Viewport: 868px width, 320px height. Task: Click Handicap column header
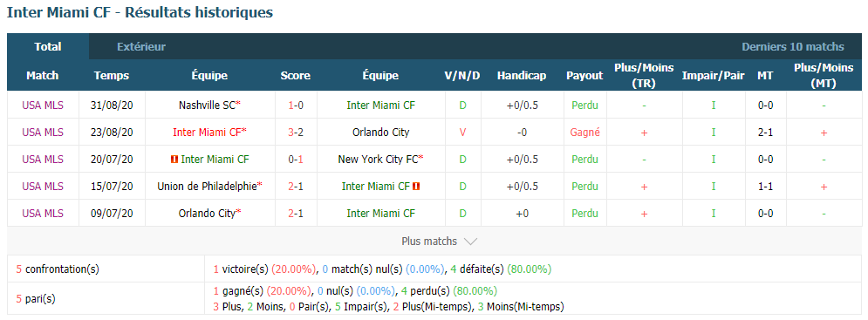(x=522, y=76)
